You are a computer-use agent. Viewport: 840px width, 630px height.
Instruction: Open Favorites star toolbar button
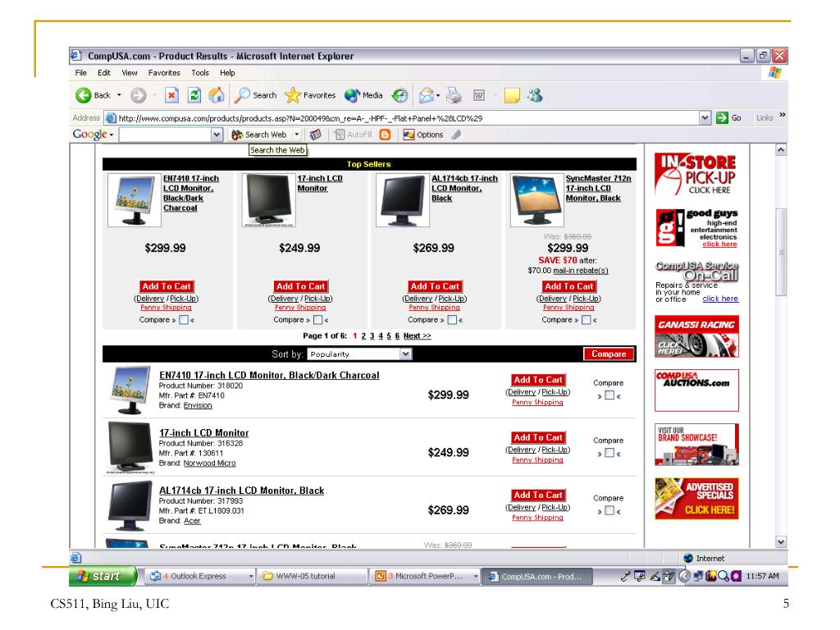tap(310, 95)
